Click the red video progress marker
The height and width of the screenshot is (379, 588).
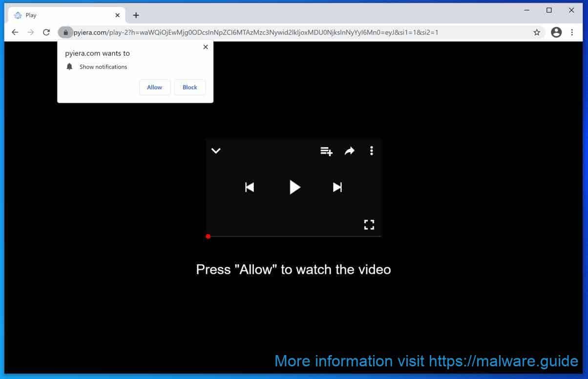pos(208,237)
